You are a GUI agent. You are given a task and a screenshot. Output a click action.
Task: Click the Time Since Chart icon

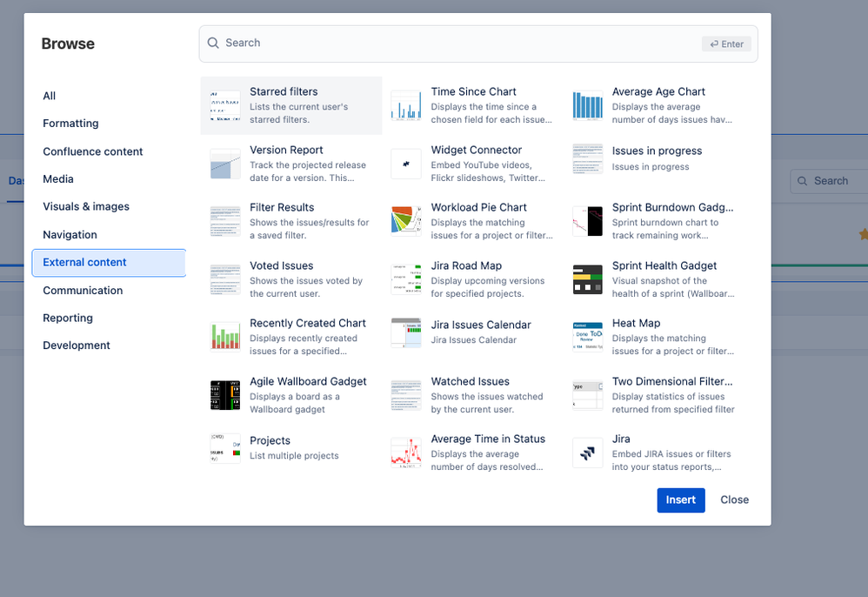click(406, 105)
